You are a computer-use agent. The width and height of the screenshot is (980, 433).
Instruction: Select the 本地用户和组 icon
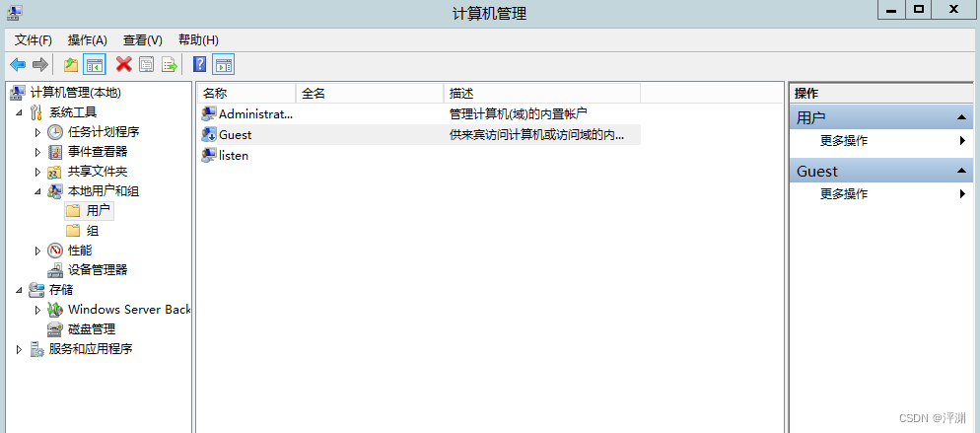[x=55, y=191]
